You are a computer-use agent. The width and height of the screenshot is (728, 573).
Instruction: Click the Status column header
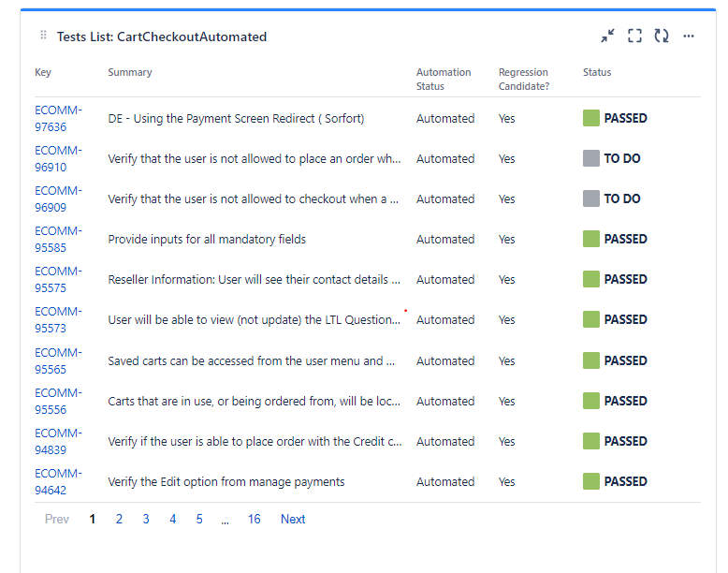click(597, 72)
